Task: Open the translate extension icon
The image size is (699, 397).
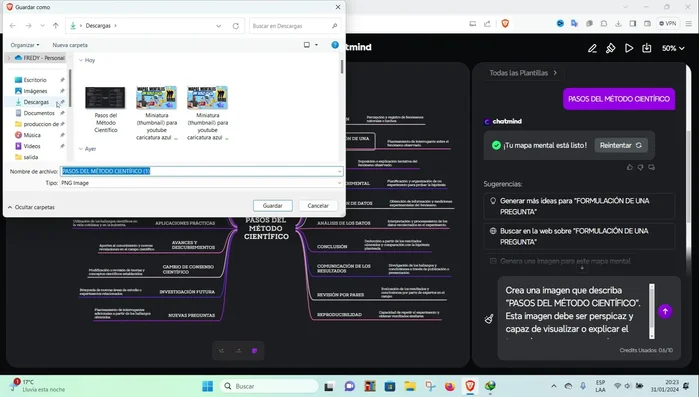Action: click(x=575, y=24)
